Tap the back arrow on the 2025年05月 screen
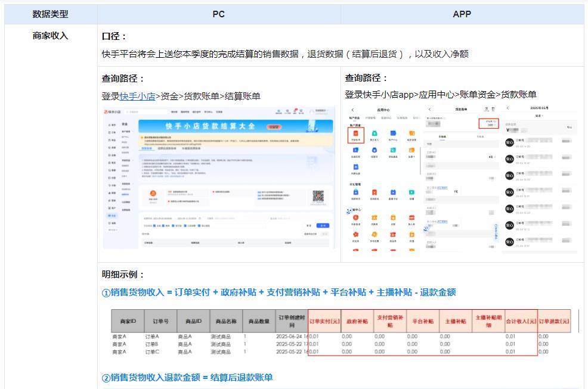Screen dimensions: 588x389 506,110
